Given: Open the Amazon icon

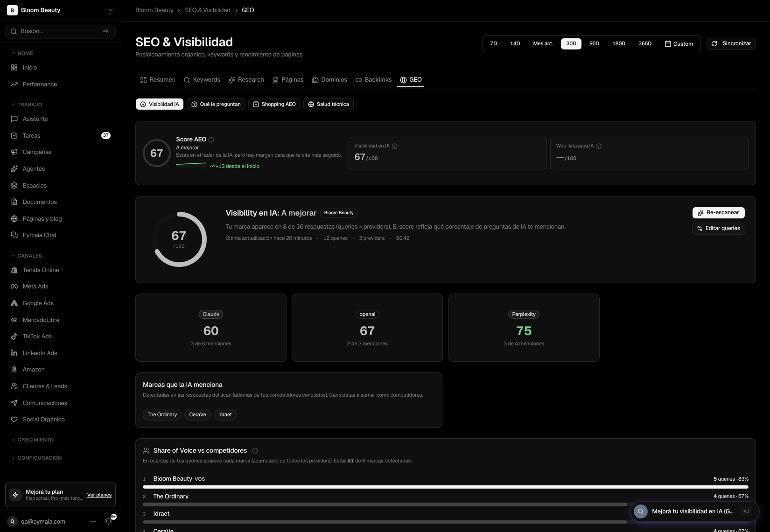Looking at the screenshot, I should click(x=14, y=370).
